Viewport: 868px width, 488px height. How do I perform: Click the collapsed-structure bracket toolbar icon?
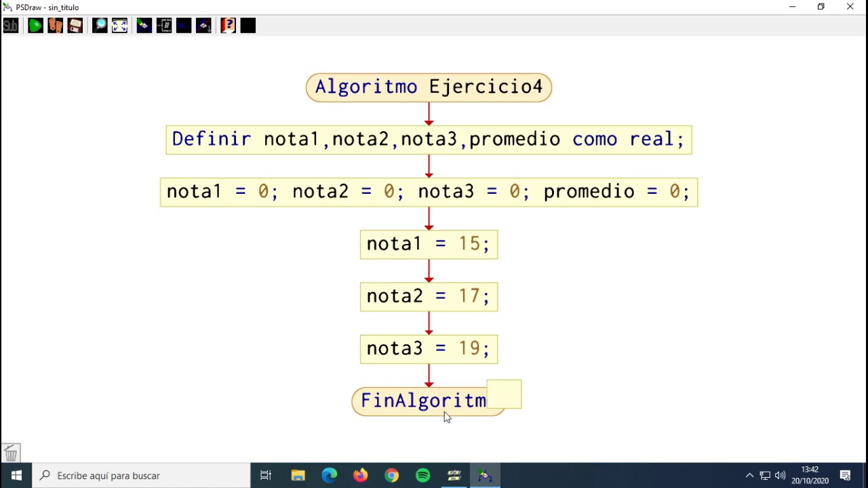pyautogui.click(x=164, y=26)
